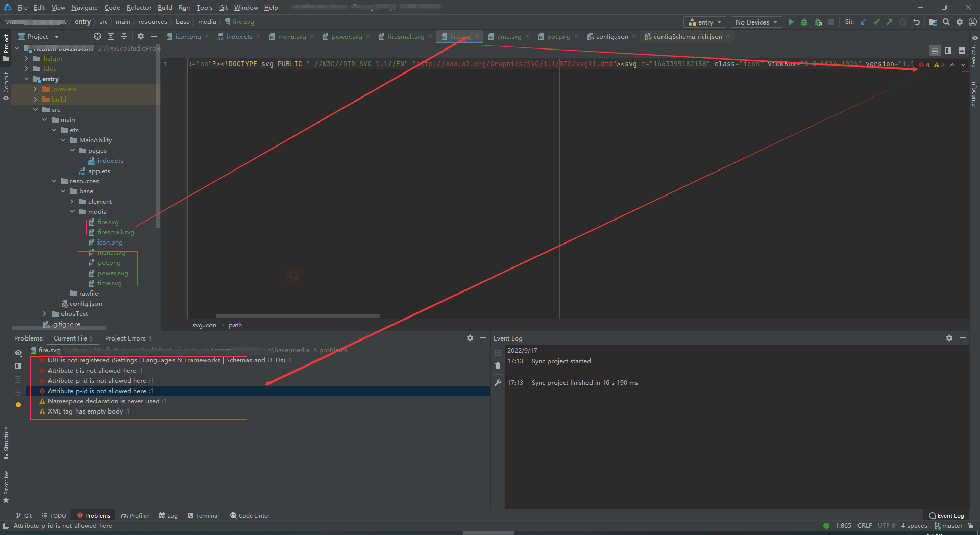The image size is (980, 535).
Task: Open the No Devices dropdown
Action: [756, 22]
